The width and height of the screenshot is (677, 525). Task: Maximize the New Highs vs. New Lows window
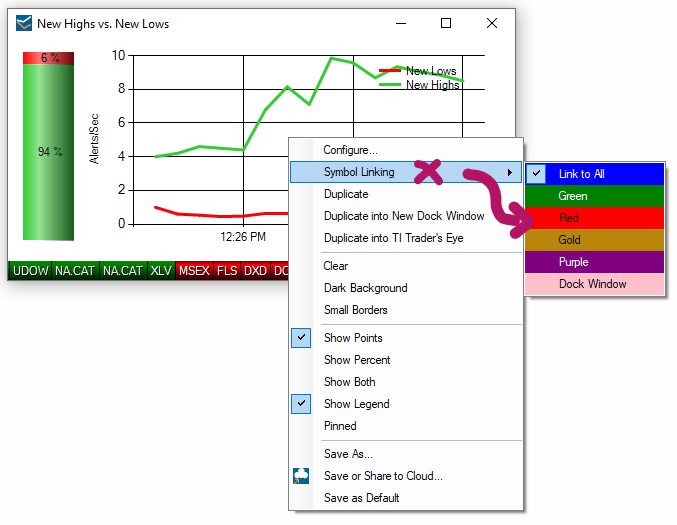coord(446,23)
